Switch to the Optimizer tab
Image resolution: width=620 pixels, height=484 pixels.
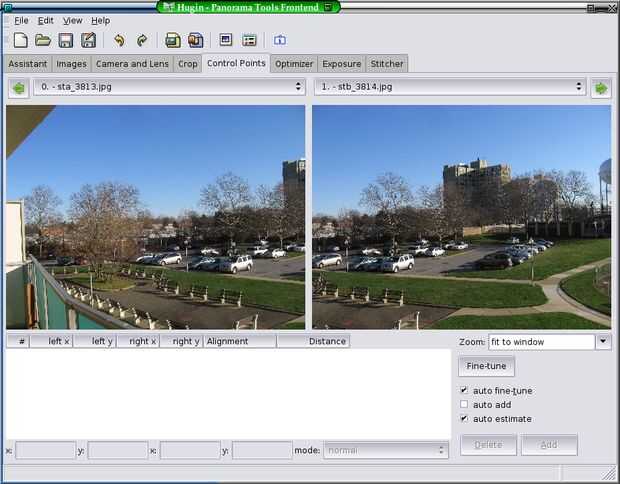click(x=294, y=64)
